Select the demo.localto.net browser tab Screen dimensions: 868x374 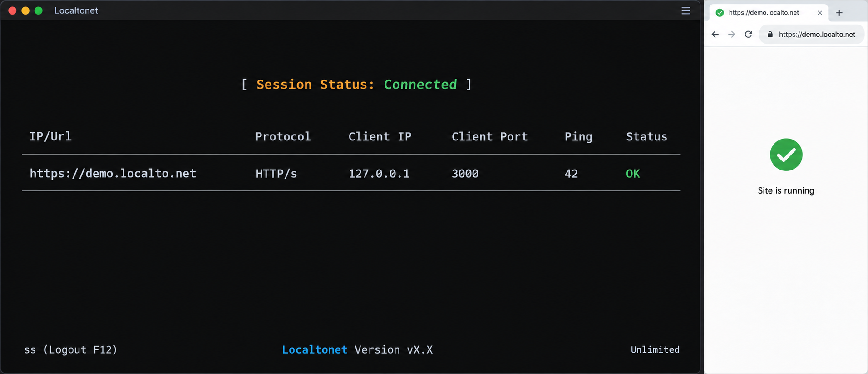click(769, 13)
